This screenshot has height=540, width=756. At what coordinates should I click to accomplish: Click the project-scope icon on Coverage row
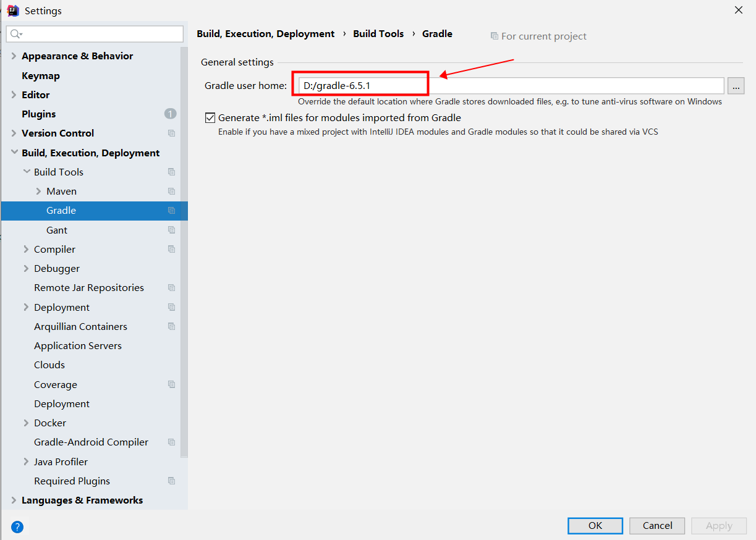tap(171, 385)
